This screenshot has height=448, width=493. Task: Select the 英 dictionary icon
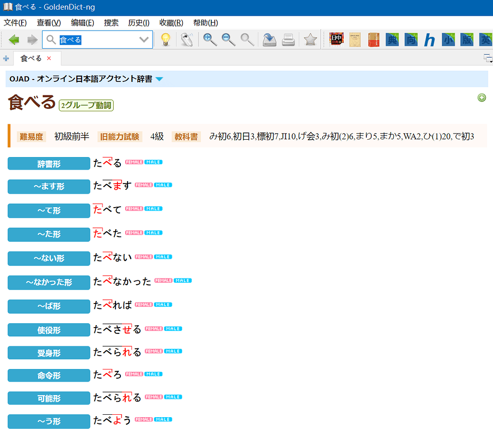pyautogui.click(x=485, y=40)
